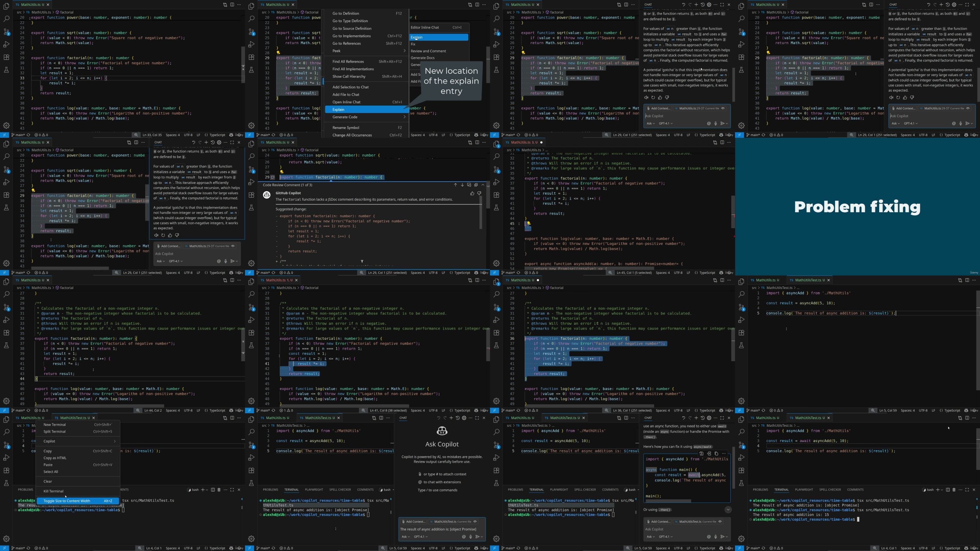The height and width of the screenshot is (551, 980).
Task: Choose Toggle Size to Content Width in terminal menu
Action: tap(77, 501)
